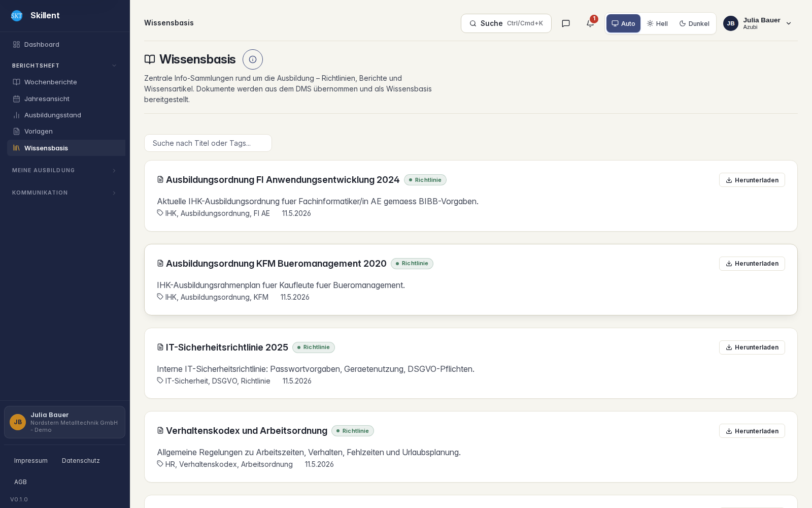Image resolution: width=812 pixels, height=508 pixels.
Task: Click the JB avatar in the header
Action: click(731, 23)
